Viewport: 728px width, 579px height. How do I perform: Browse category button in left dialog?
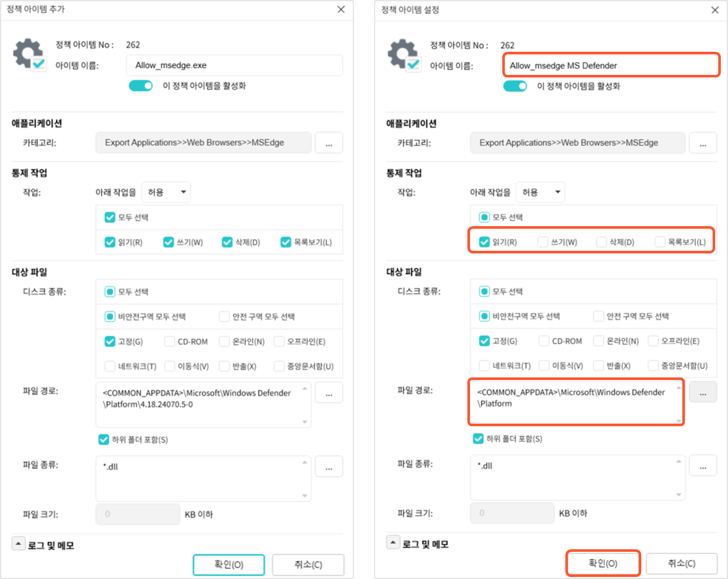pyautogui.click(x=329, y=143)
